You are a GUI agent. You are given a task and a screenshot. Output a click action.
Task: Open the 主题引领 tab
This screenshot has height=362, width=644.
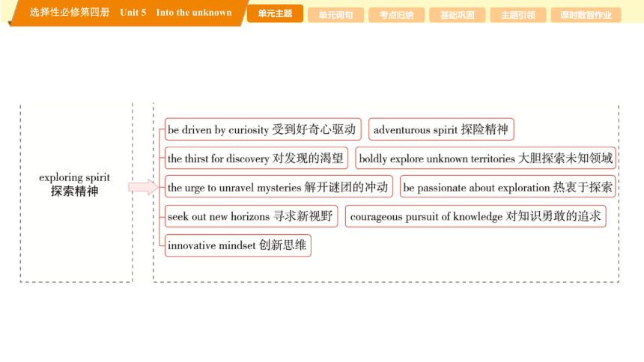coord(518,15)
